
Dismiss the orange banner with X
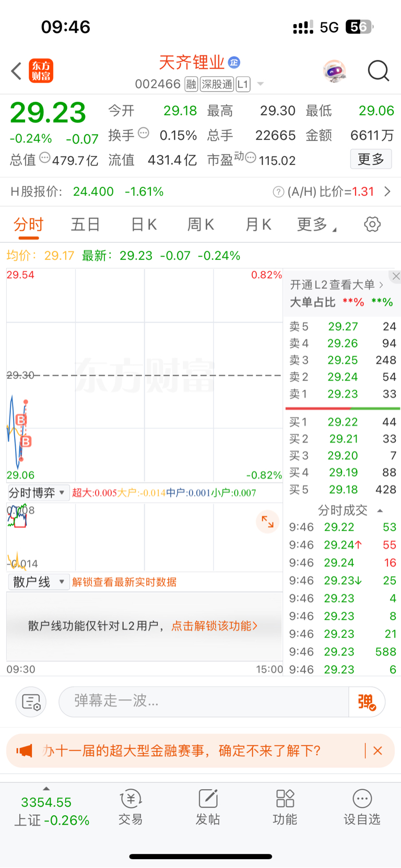coord(378,751)
